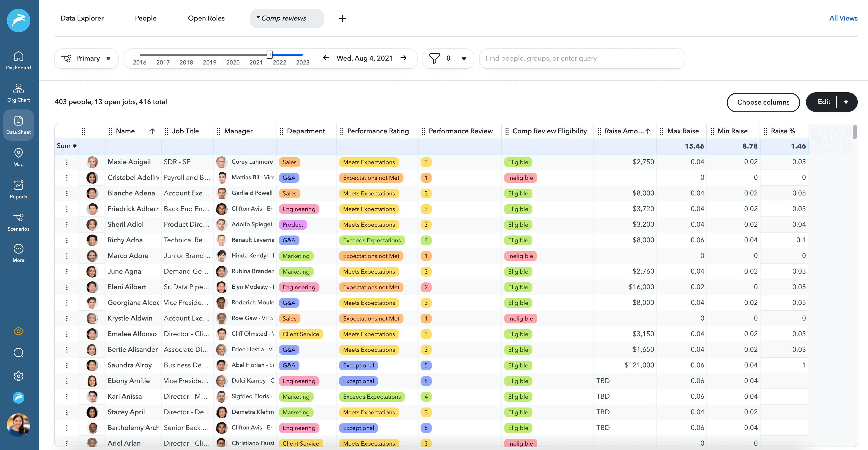868x450 pixels.
Task: Toggle the eye visibility icon in sidebar
Action: pos(19,331)
